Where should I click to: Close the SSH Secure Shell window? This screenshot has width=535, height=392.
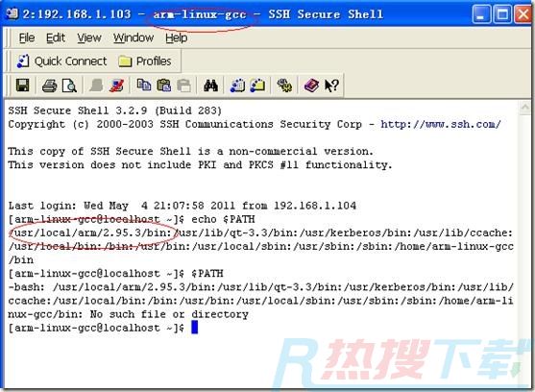pyautogui.click(x=523, y=14)
